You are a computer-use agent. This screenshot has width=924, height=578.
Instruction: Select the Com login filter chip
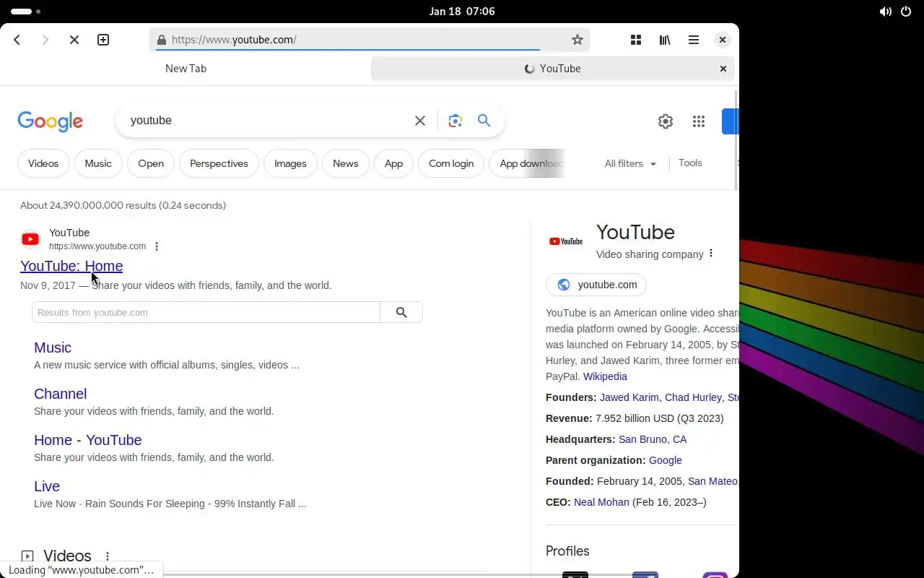click(x=451, y=163)
